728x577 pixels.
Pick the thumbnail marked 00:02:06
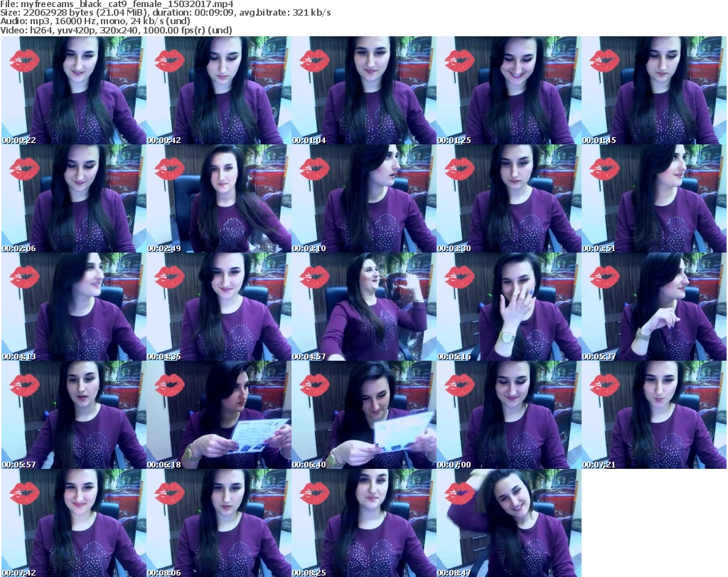pos(74,198)
